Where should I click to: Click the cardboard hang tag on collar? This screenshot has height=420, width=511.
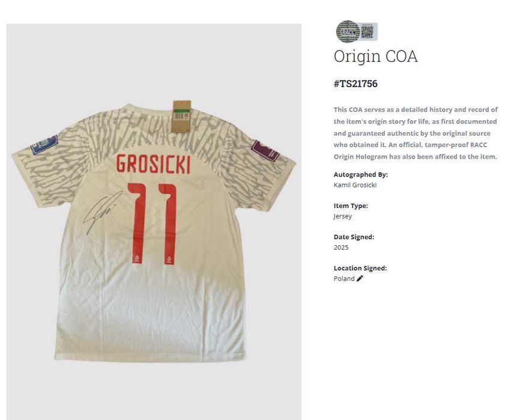click(x=182, y=117)
